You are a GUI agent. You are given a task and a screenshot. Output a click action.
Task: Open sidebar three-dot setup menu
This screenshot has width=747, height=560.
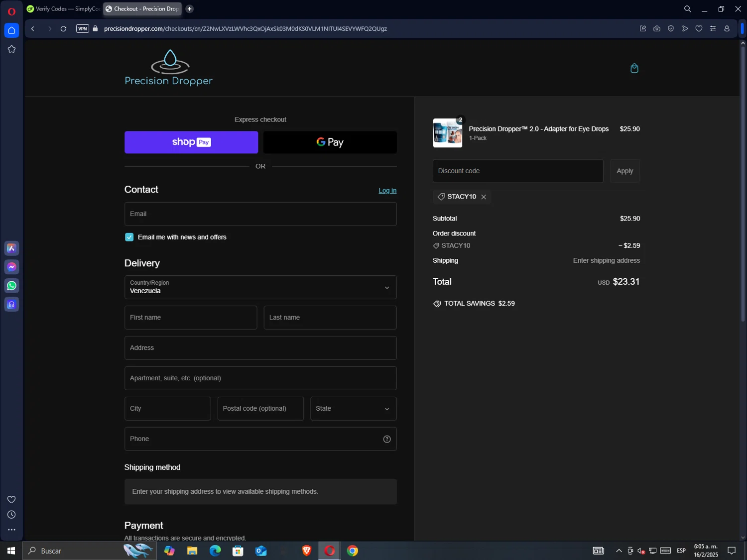11,530
